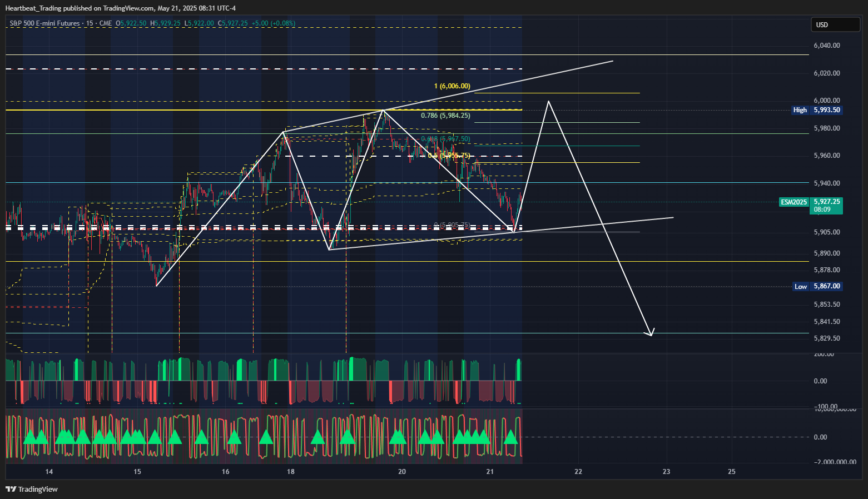Click the open value O5,922.50

point(131,23)
